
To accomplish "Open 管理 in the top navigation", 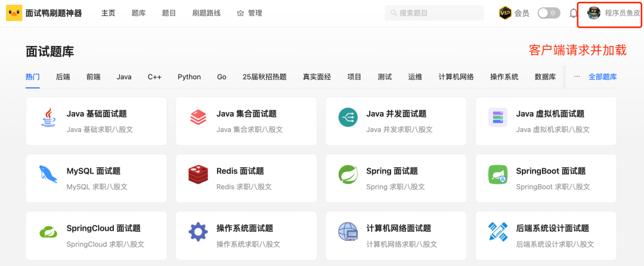I will tap(255, 13).
